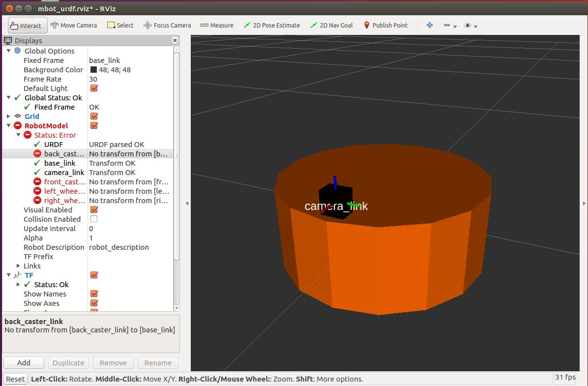Screen dimensions: 588x386
Task: Uncheck Show Names under TF
Action: click(x=94, y=294)
